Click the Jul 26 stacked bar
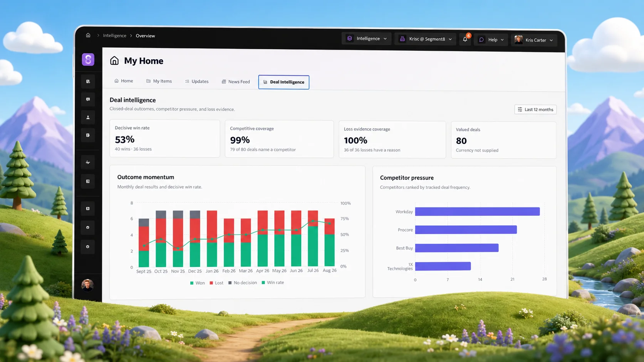644x362 pixels. point(313,239)
